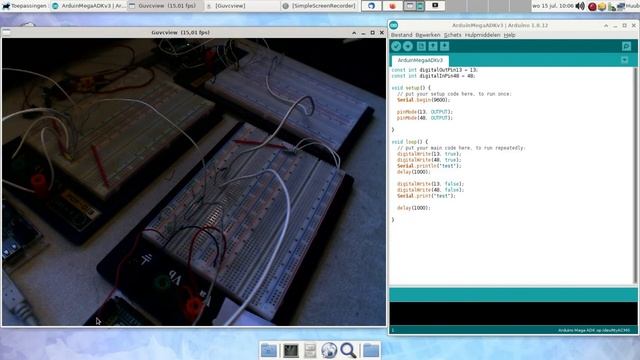Open the Bestand menu
The image size is (640, 360).
[402, 35]
